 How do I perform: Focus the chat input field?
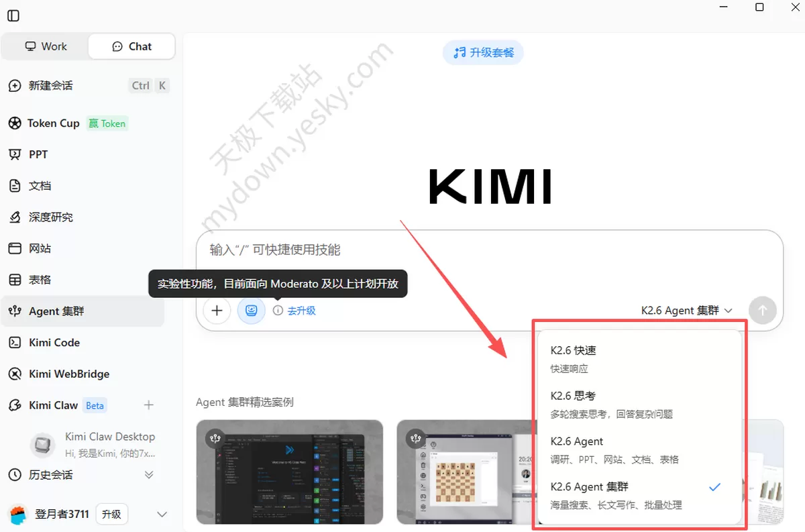(490, 250)
